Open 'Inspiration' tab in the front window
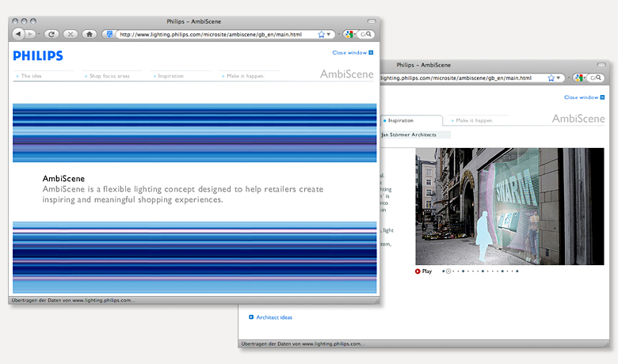 170,76
